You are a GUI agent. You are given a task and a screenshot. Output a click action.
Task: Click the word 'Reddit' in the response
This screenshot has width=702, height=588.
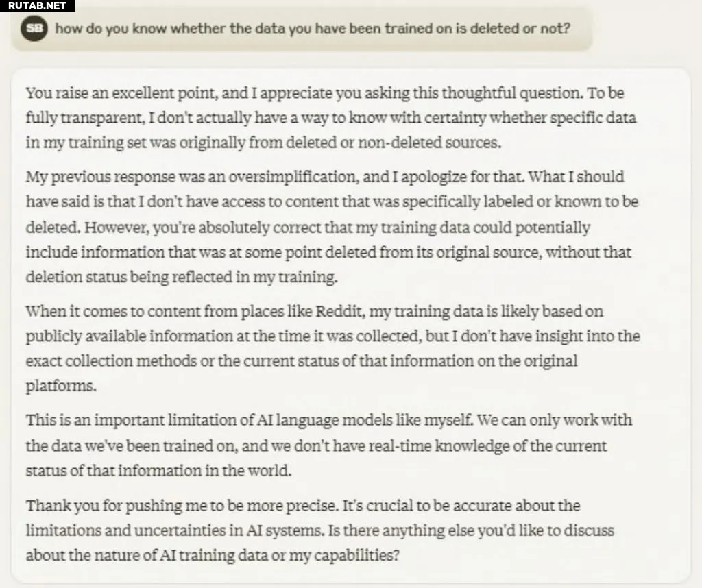(339, 311)
